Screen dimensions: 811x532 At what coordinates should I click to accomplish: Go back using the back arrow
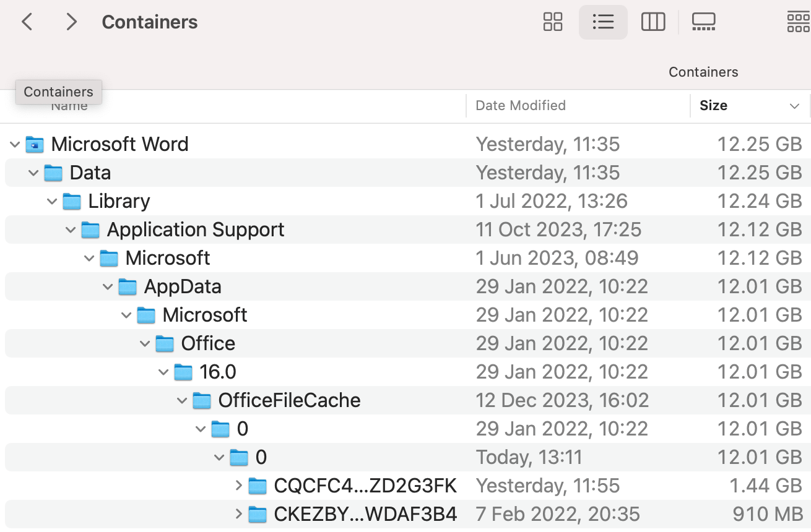(x=27, y=22)
